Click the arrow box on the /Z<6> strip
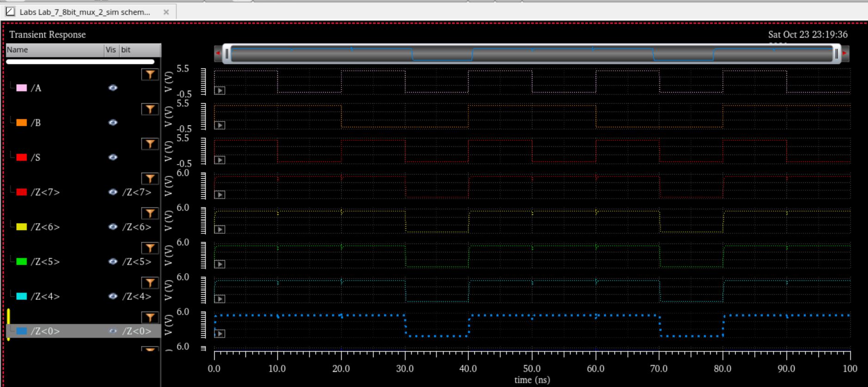 tap(220, 230)
